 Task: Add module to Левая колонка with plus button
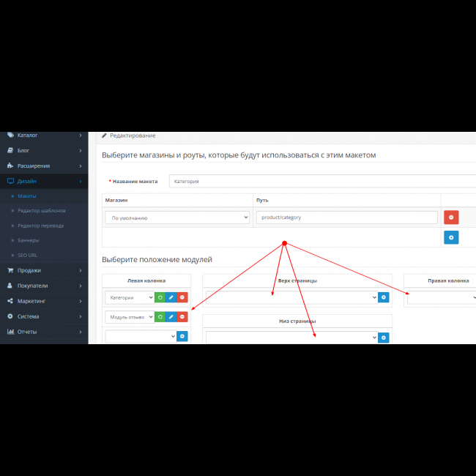pyautogui.click(x=182, y=336)
